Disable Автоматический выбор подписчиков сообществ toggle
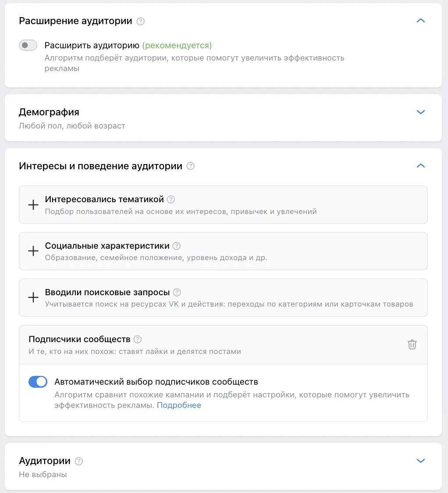Screen dimensions: 448x493 [x=38, y=382]
